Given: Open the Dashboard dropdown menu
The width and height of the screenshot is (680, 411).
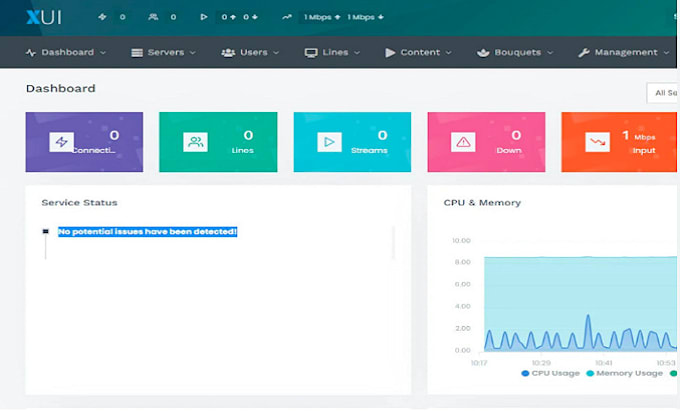Looking at the screenshot, I should [66, 52].
